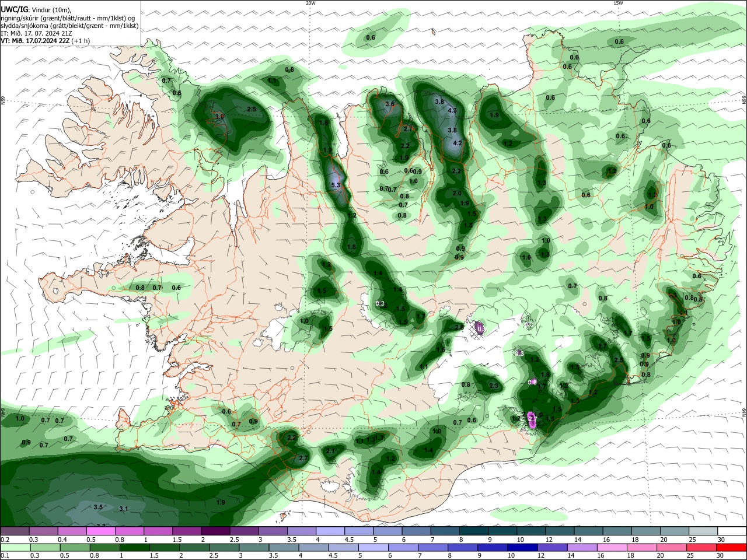Click the 0.4 label in the upper legend
The image size is (747, 560).
pos(62,540)
